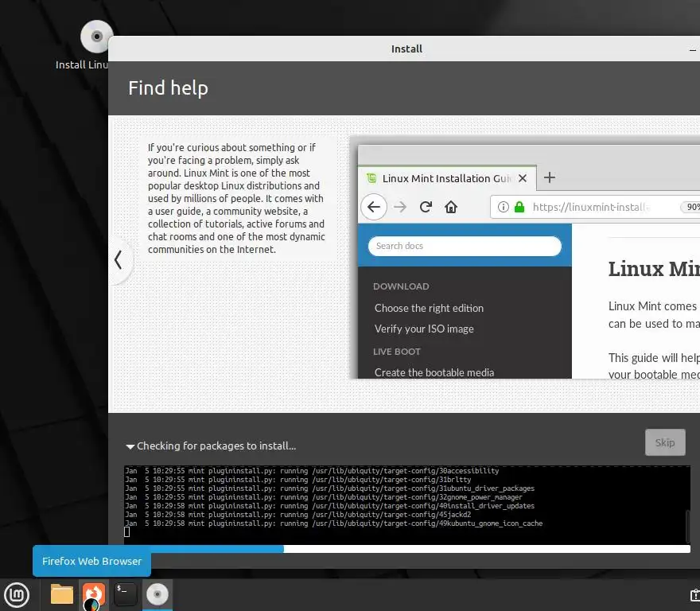This screenshot has width=700, height=611.
Task: Open the Install Linux Mint desktop icon
Action: 95,45
